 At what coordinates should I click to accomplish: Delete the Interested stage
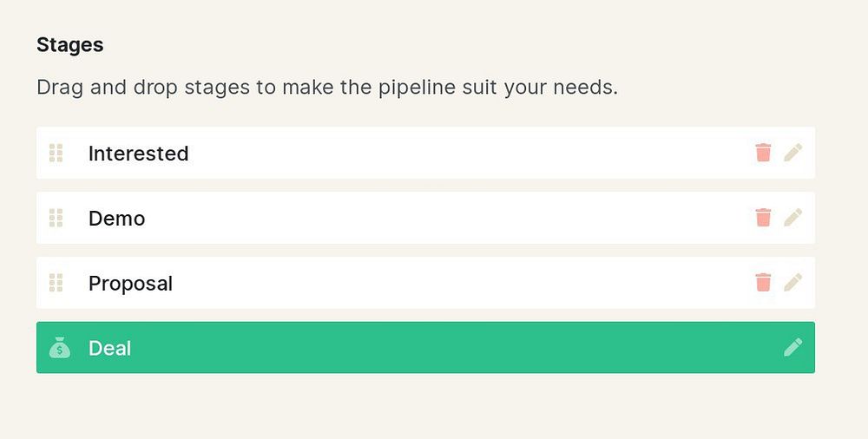[763, 153]
